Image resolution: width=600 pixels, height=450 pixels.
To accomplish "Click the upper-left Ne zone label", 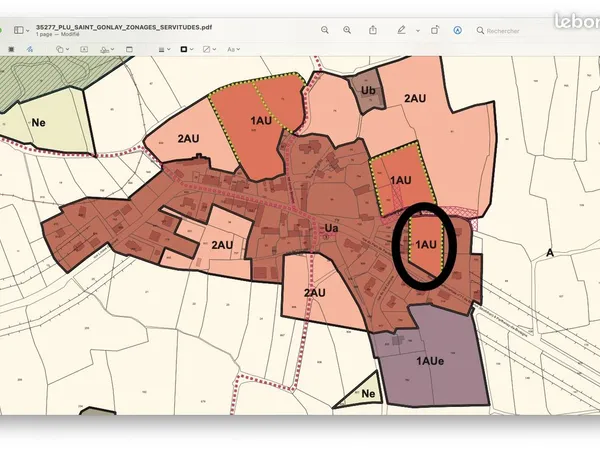I will click(38, 123).
